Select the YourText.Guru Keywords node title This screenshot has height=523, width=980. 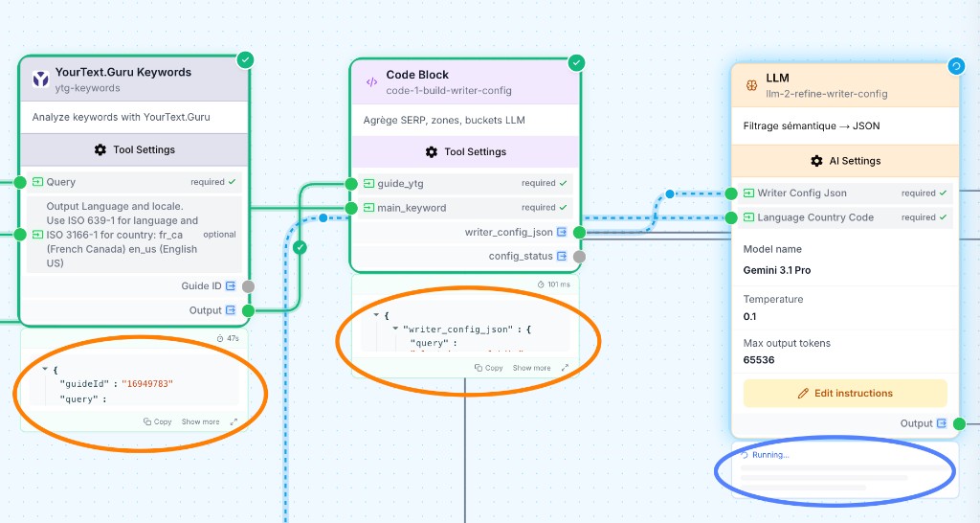pos(123,72)
